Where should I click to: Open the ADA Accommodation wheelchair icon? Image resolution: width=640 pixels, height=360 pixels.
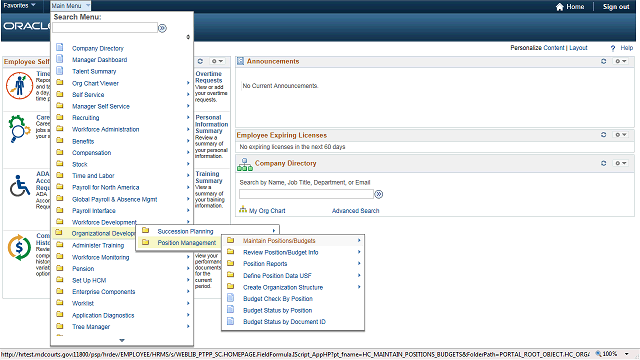20,186
